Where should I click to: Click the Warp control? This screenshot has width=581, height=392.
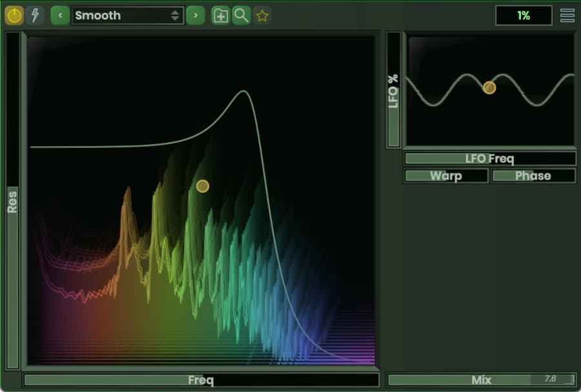tap(446, 176)
